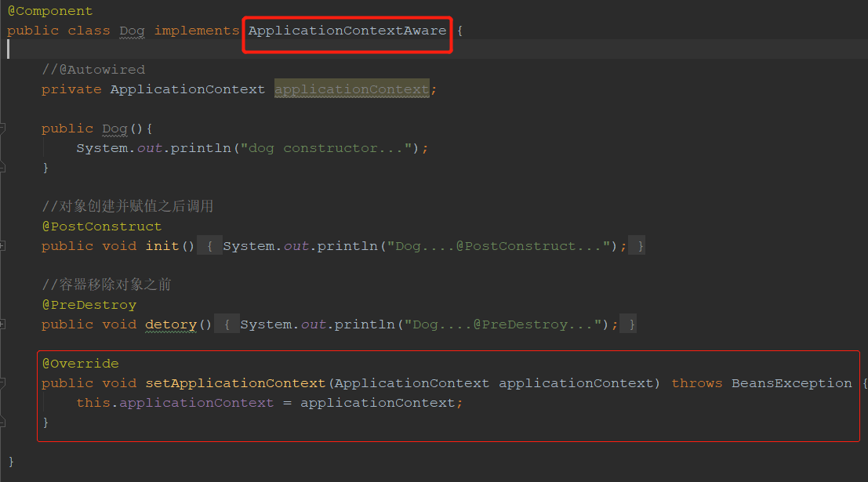Click the throws keyword
The height and width of the screenshot is (482, 868).
(x=697, y=383)
